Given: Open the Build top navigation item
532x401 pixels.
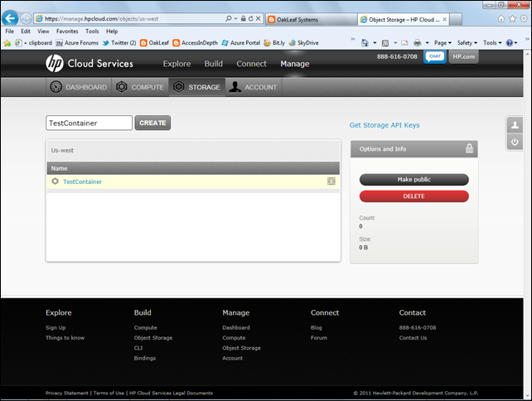Looking at the screenshot, I should [x=214, y=64].
